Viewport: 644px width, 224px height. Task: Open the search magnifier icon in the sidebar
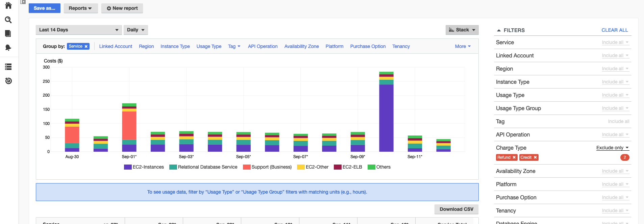(x=8, y=20)
